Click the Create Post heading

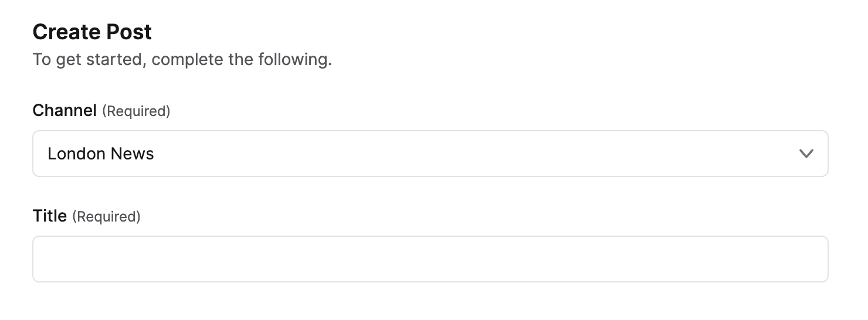click(92, 32)
